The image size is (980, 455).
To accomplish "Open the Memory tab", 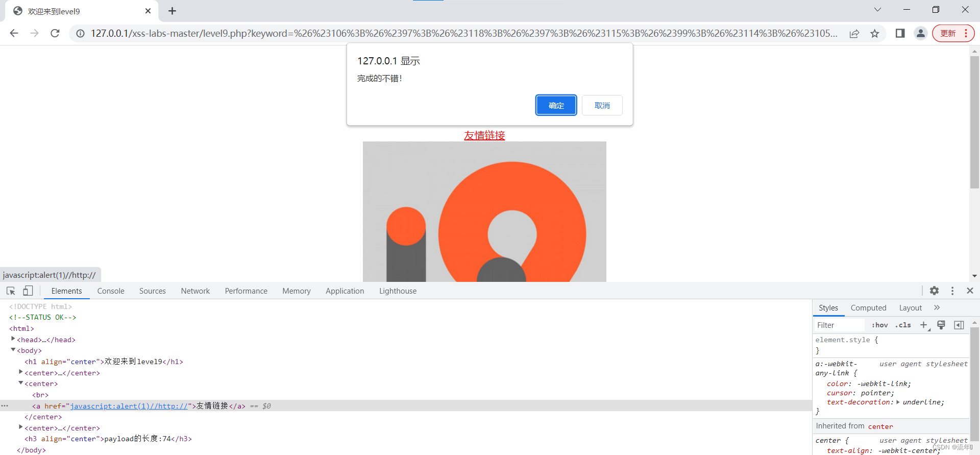I will click(297, 291).
